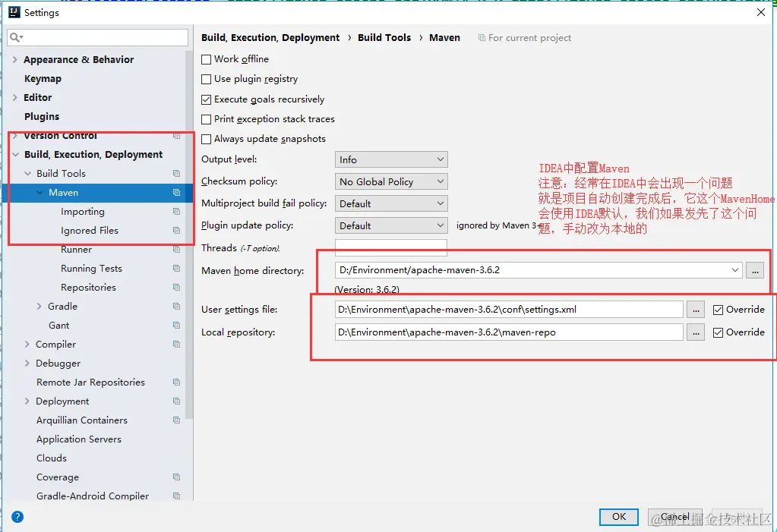The width and height of the screenshot is (777, 532).
Task: Open the Maven home directory dropdown arrow
Action: coord(735,270)
